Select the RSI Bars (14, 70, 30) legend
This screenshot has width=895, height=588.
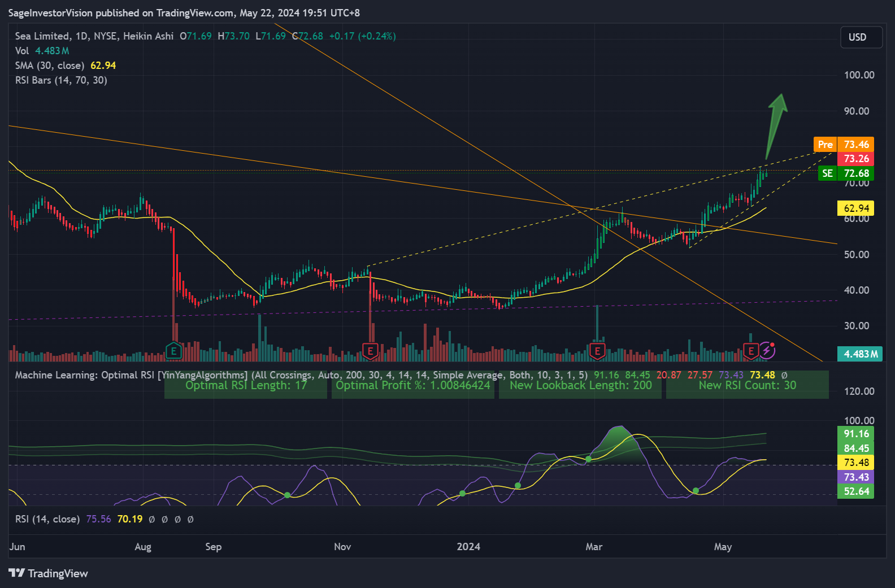61,80
